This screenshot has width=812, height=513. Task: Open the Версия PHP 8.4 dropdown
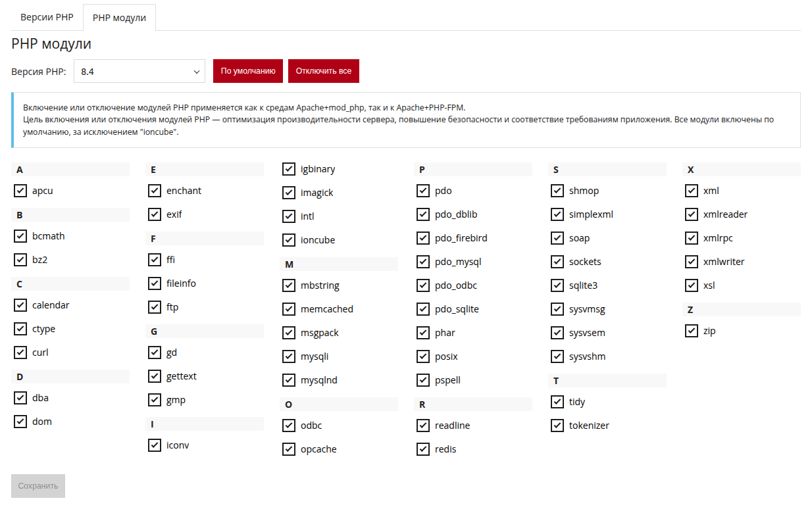click(140, 71)
